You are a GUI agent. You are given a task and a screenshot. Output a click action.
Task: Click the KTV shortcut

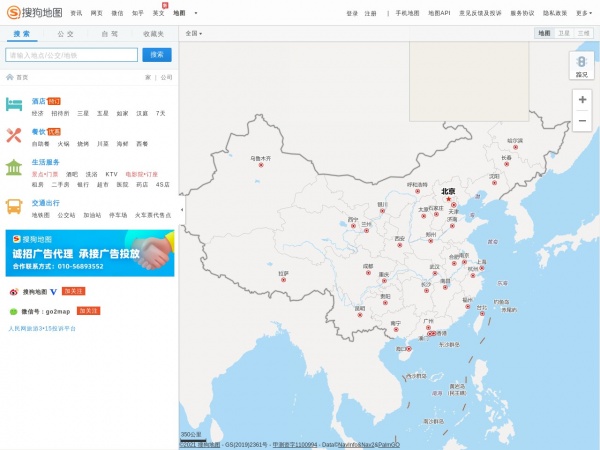[111, 174]
